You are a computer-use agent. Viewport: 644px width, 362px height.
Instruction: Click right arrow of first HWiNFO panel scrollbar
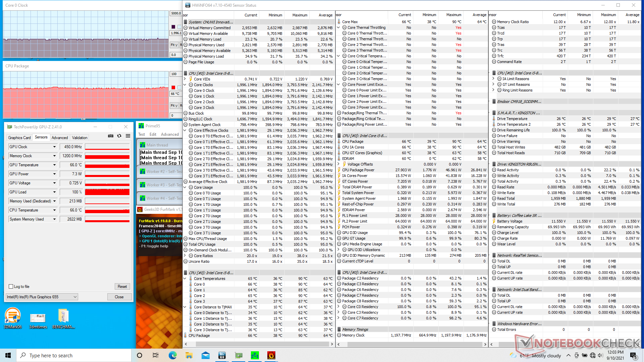coord(332,344)
